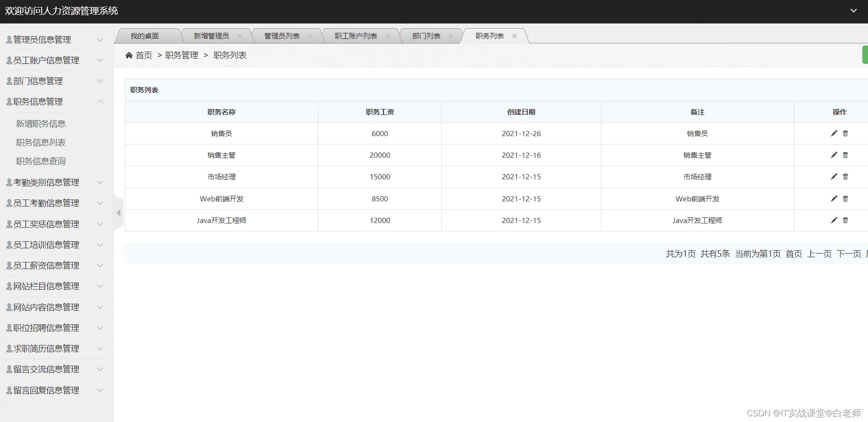Select salary cell 8500

point(380,199)
